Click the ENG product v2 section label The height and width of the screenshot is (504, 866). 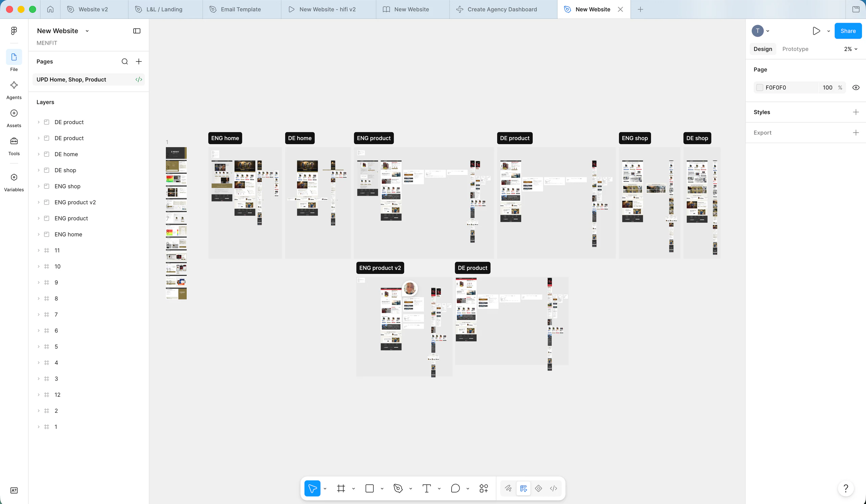pyautogui.click(x=380, y=268)
